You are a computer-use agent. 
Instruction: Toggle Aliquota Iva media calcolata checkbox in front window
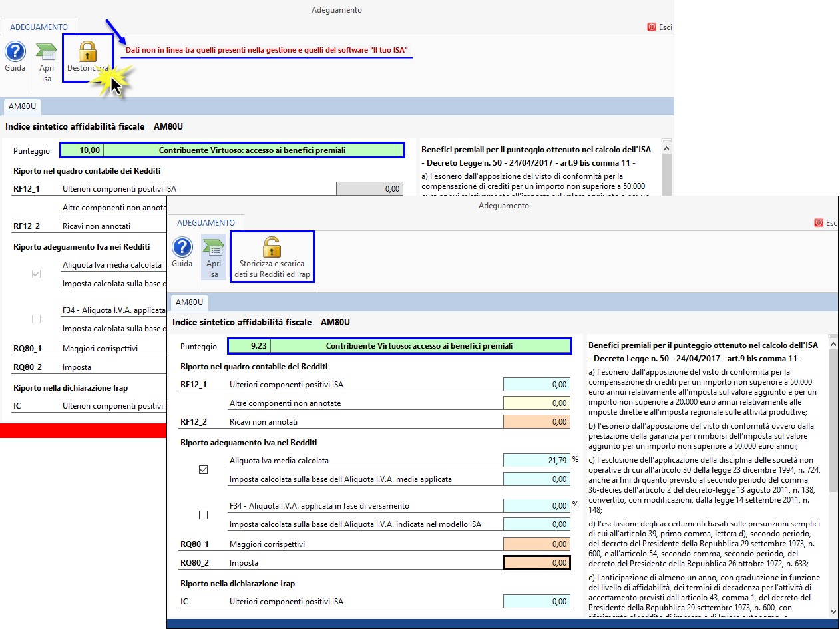click(x=204, y=469)
